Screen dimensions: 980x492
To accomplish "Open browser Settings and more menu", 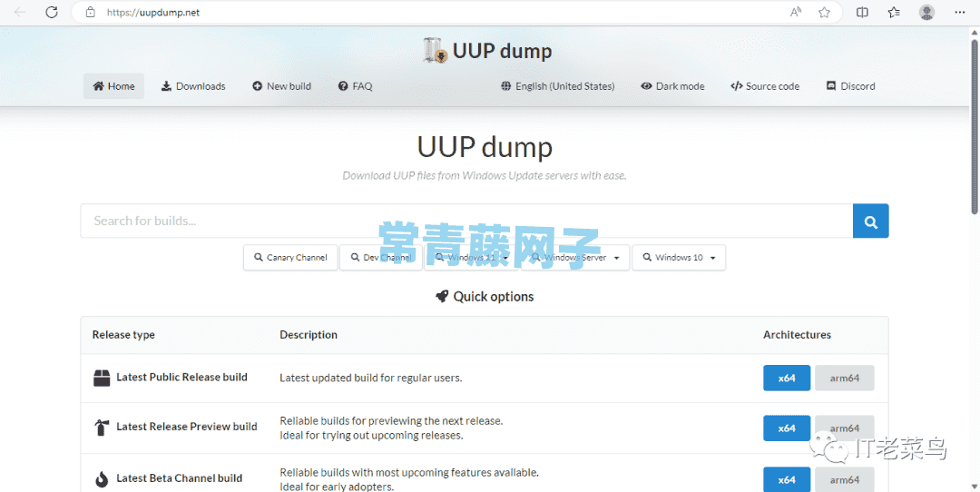I will point(960,12).
